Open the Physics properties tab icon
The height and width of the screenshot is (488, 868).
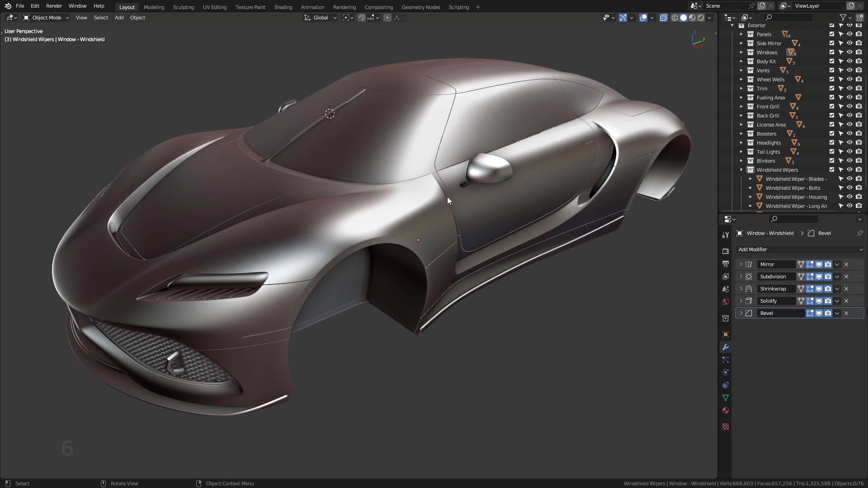click(x=726, y=372)
